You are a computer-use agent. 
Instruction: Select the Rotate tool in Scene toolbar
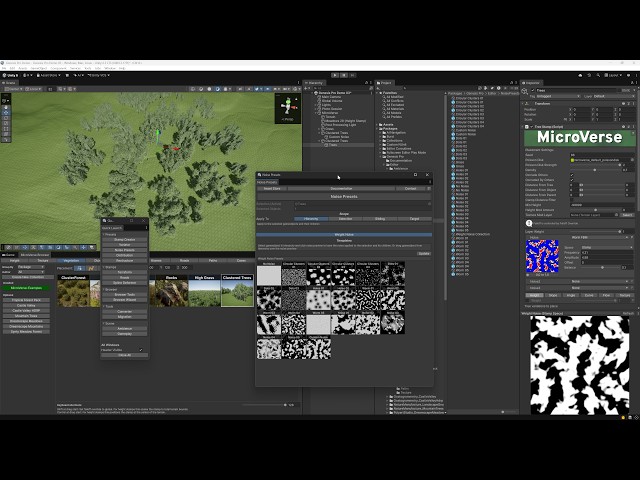(6, 118)
